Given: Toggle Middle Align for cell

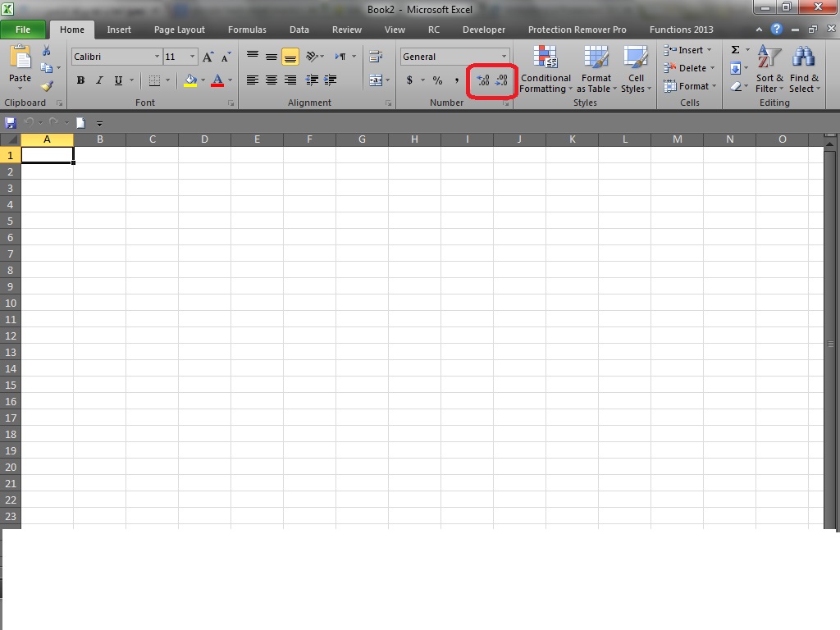Looking at the screenshot, I should point(271,57).
